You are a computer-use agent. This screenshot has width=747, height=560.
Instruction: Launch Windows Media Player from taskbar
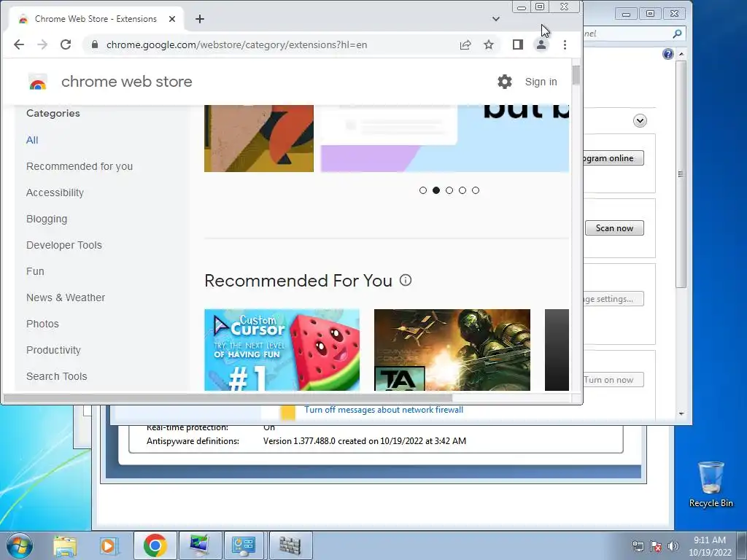point(109,545)
